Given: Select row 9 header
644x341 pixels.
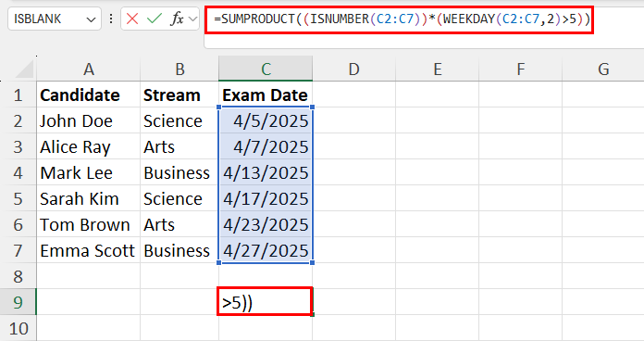Looking at the screenshot, I should click(x=19, y=302).
